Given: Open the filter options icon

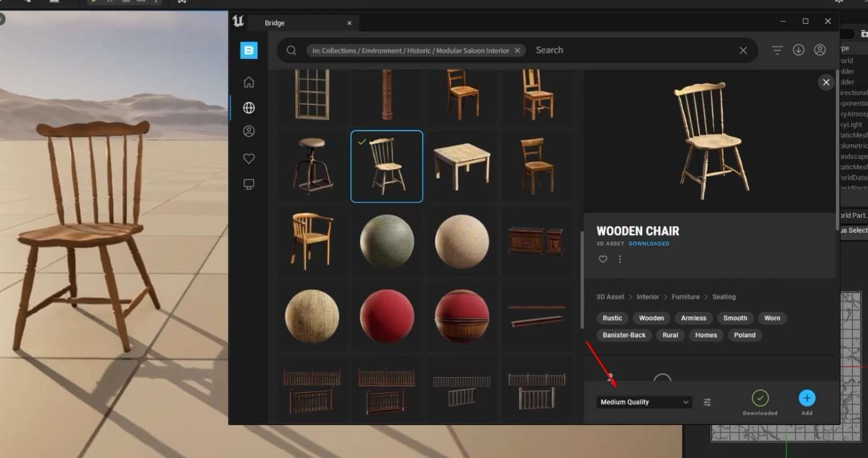Looking at the screenshot, I should (777, 50).
